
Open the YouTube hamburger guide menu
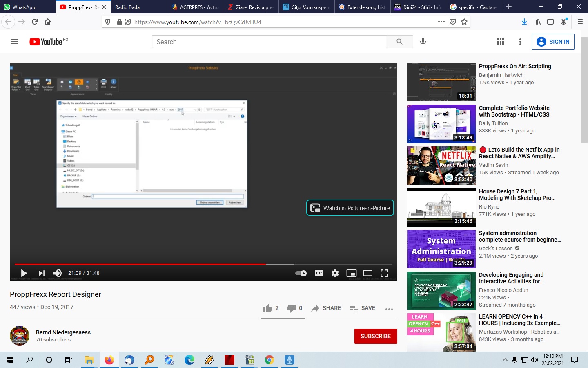[15, 42]
